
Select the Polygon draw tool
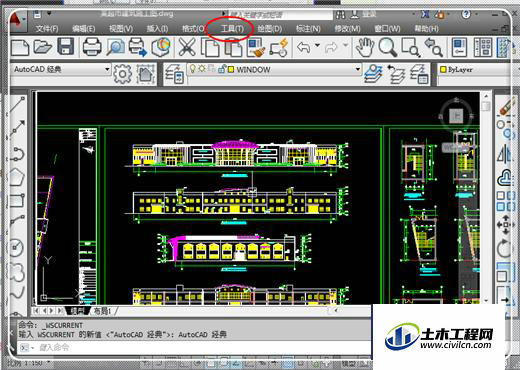tap(17, 177)
